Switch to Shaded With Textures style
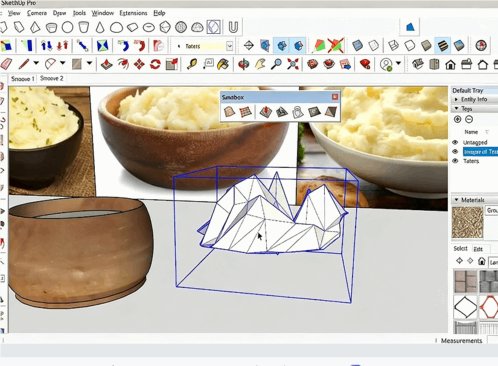The width and height of the screenshot is (498, 366). pos(442,45)
